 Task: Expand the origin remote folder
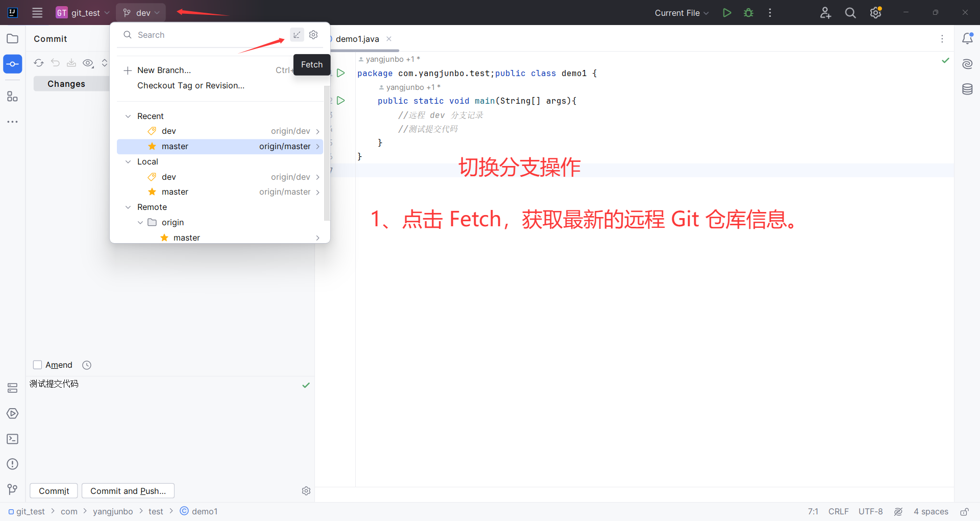(x=140, y=222)
